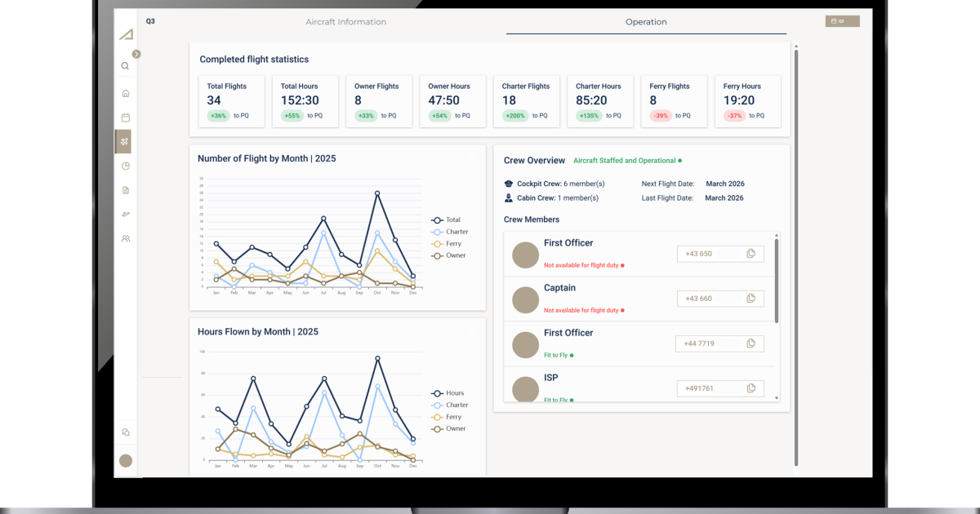This screenshot has height=514, width=980.
Task: Copy the +43 650 phone number
Action: 751,254
